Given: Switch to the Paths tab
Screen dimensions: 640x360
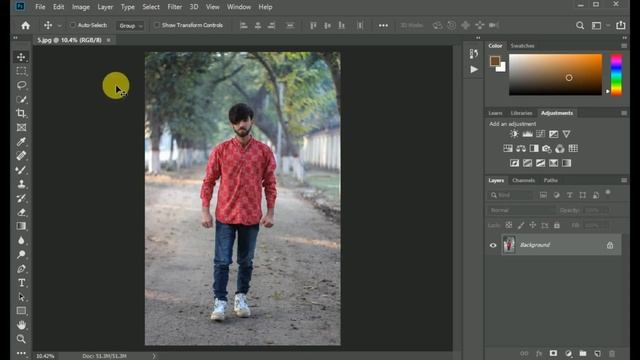Looking at the screenshot, I should coord(550,180).
